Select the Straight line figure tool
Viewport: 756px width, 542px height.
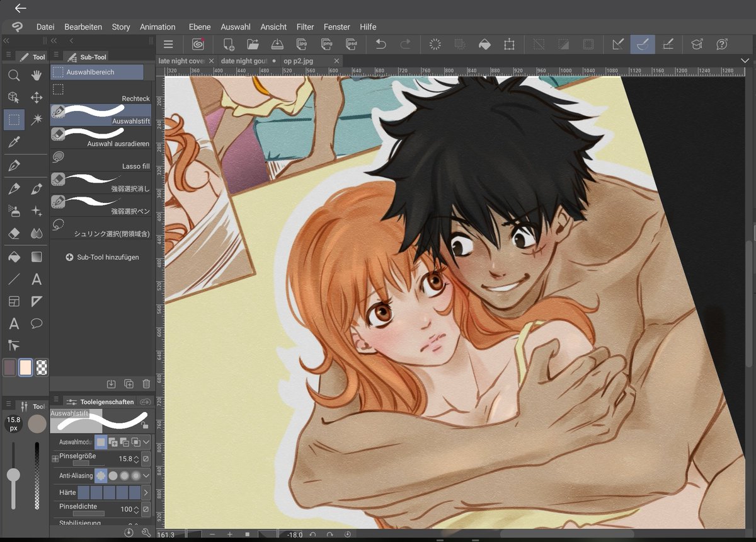14,279
